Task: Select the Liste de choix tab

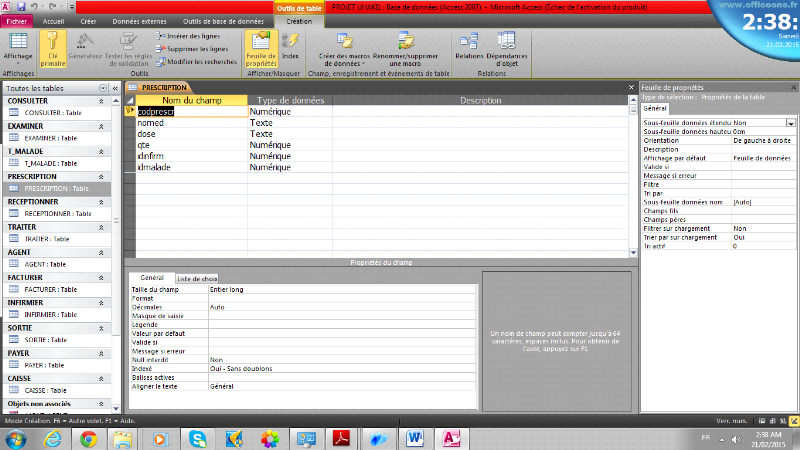Action: (x=197, y=278)
